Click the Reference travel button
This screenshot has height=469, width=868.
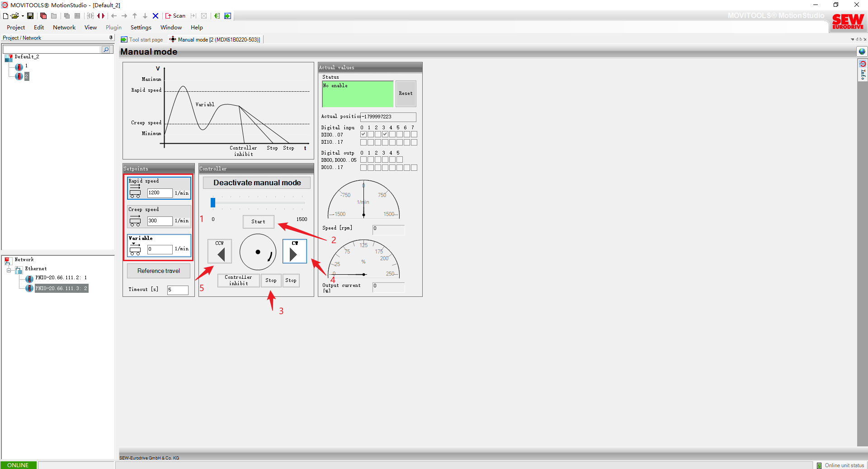tap(158, 271)
